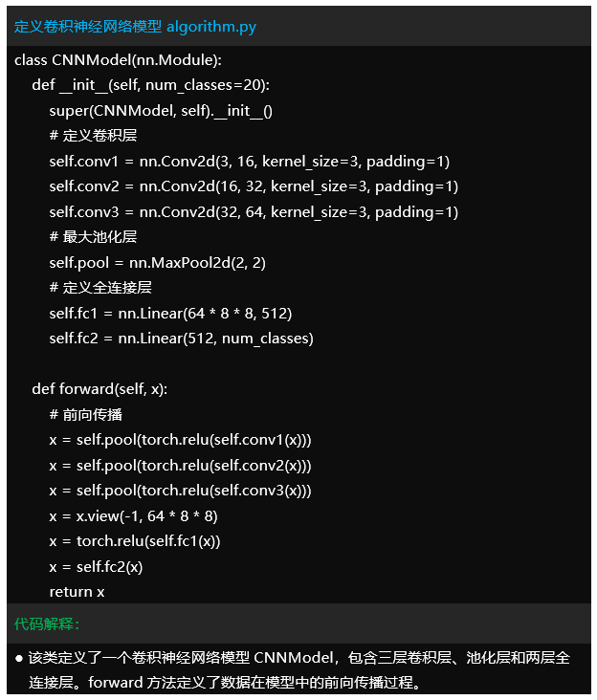Click the self.fc1 nn.Linear line

pyautogui.click(x=170, y=313)
